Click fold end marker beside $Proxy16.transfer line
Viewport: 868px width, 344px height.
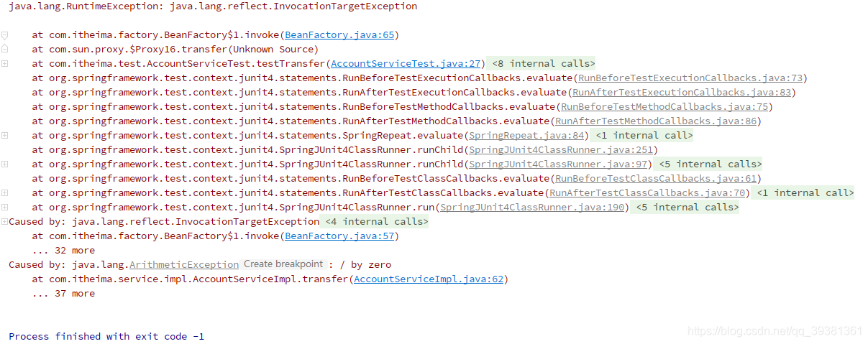click(5, 49)
